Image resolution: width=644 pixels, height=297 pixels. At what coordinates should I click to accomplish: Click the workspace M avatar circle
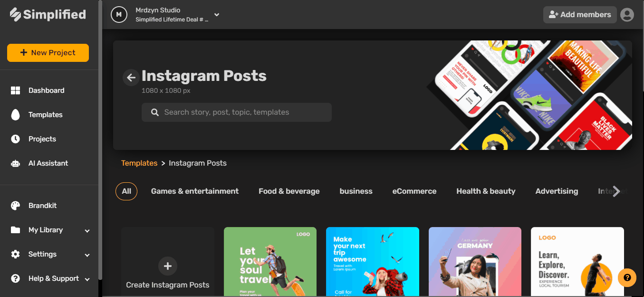click(119, 15)
